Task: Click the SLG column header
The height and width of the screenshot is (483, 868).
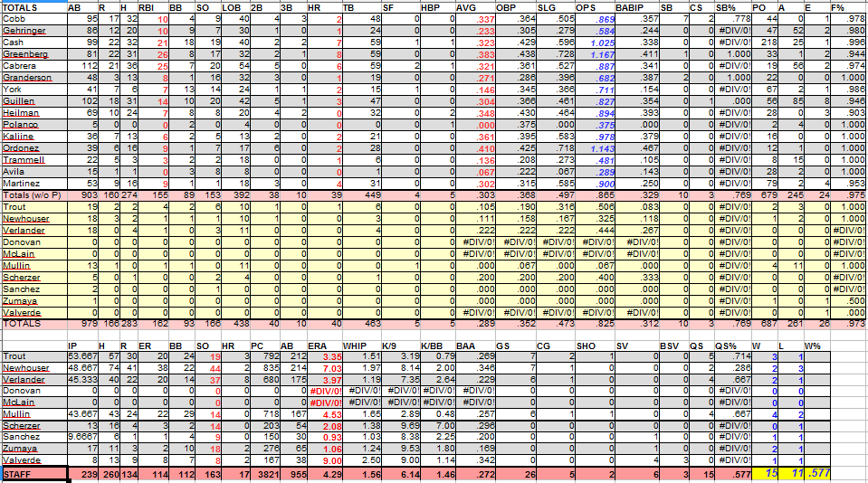Action: 555,8
